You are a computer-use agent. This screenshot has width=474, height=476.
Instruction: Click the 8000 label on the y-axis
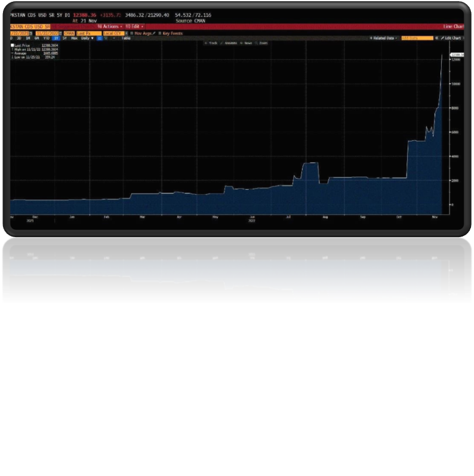[x=455, y=108]
